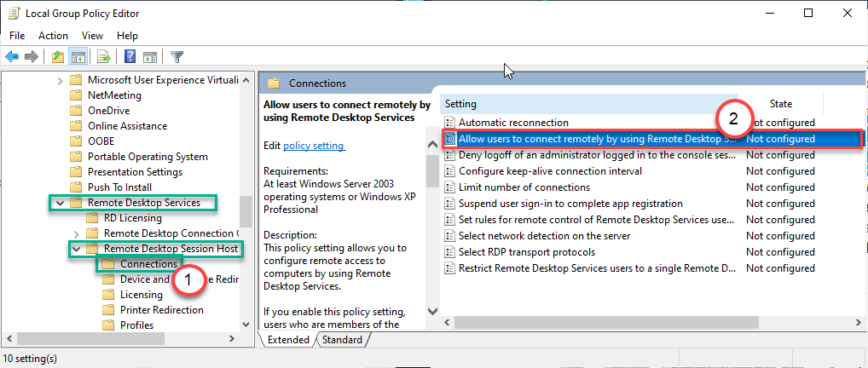Click the Export List toolbar icon
868x368 pixels.
tap(104, 57)
